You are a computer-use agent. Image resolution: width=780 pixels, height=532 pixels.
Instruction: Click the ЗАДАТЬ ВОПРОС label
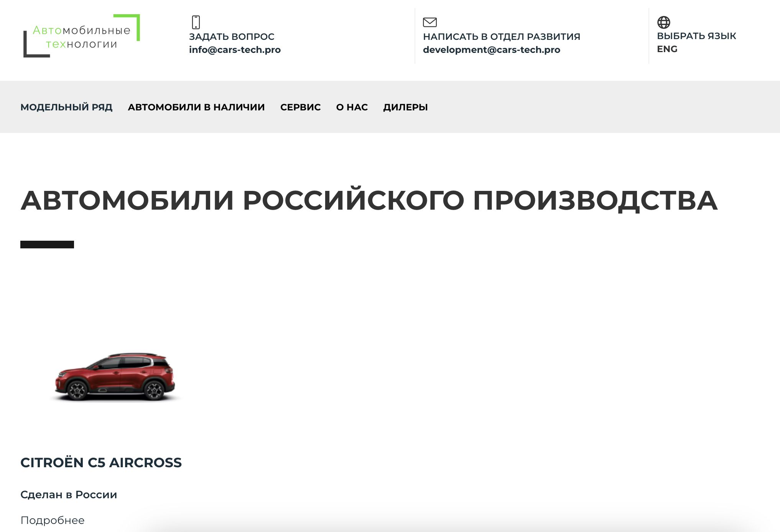point(232,37)
